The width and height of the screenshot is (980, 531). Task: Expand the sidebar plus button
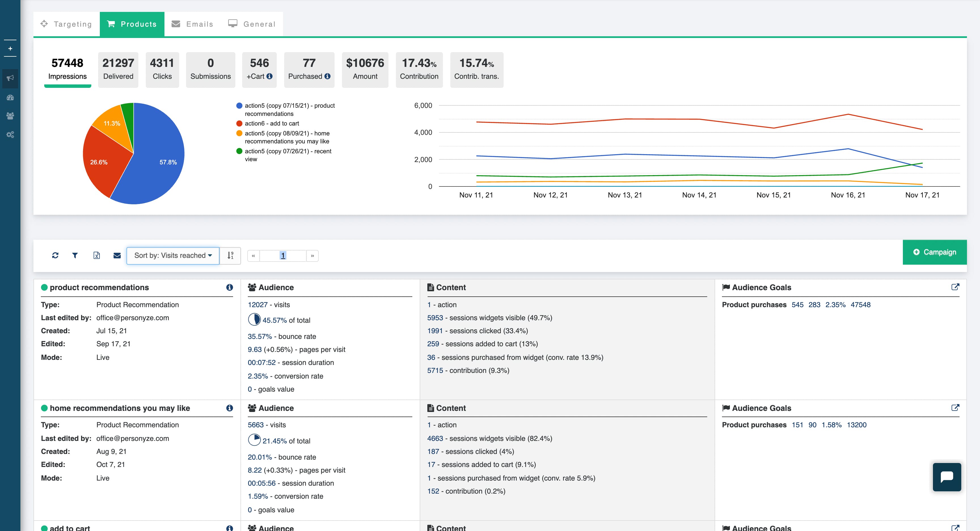tap(10, 49)
